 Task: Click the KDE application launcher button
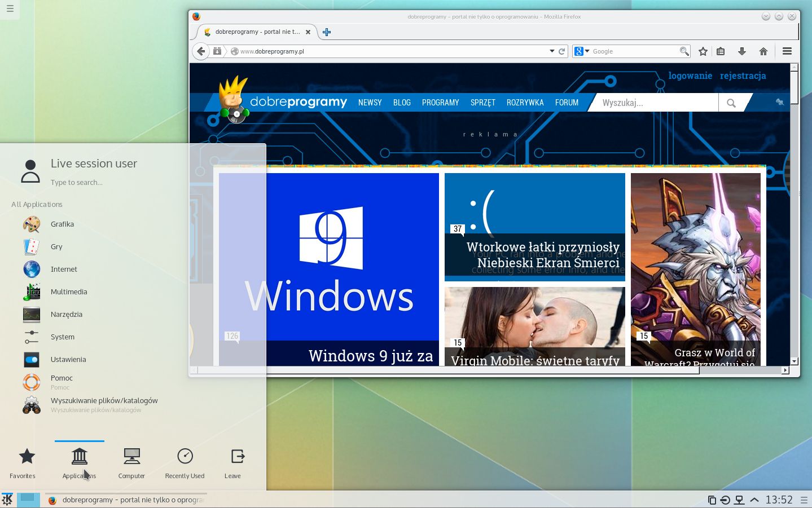(7, 500)
